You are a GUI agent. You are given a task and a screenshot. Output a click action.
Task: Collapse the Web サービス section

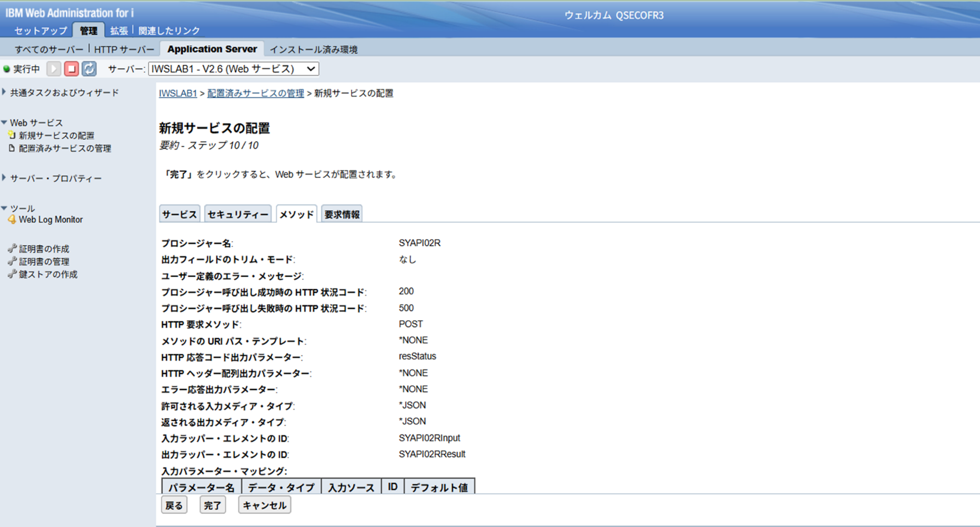click(5, 122)
